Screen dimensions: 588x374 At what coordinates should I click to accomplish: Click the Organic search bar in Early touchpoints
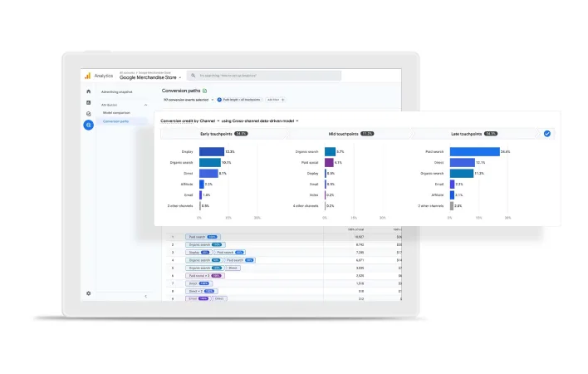coord(209,162)
